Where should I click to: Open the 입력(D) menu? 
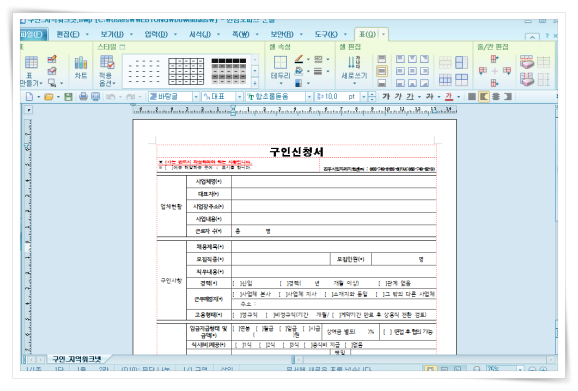[x=156, y=34]
